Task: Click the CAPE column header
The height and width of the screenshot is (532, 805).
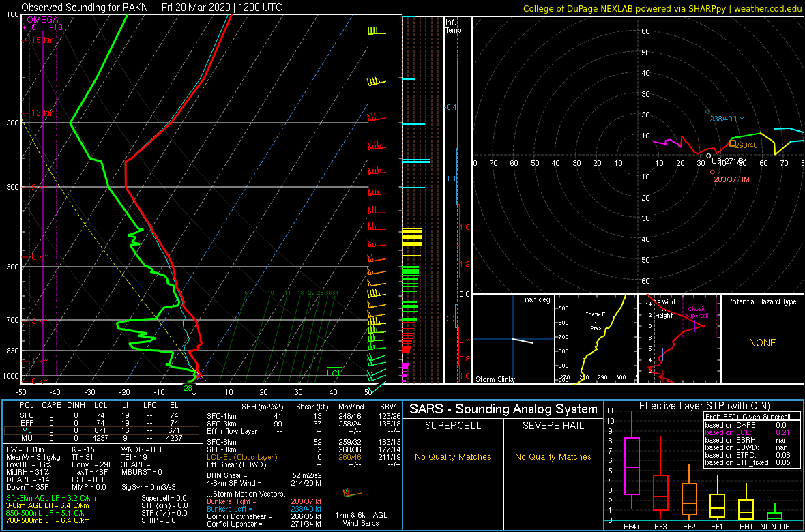Action: coord(51,406)
